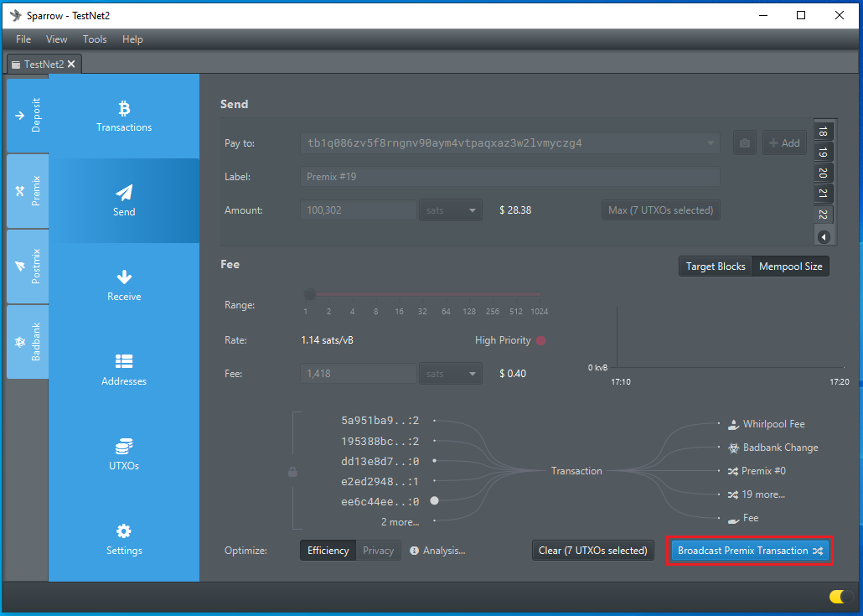Select input e2ed2948..:1

click(x=380, y=482)
